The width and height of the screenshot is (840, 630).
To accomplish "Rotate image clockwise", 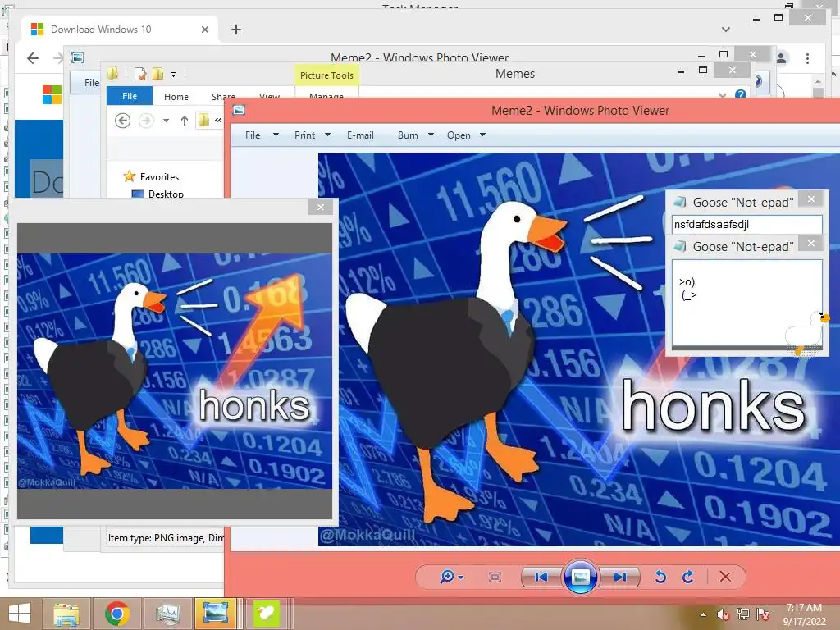I will pos(688,577).
